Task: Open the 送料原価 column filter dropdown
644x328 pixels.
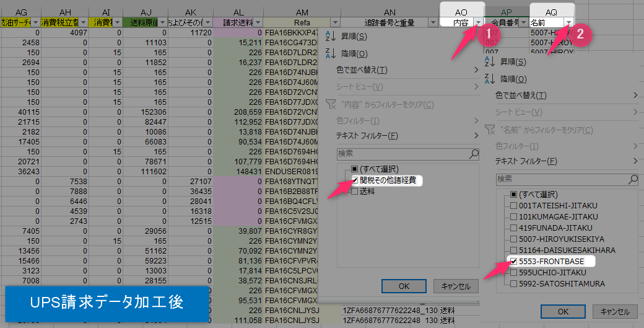Action: click(163, 22)
